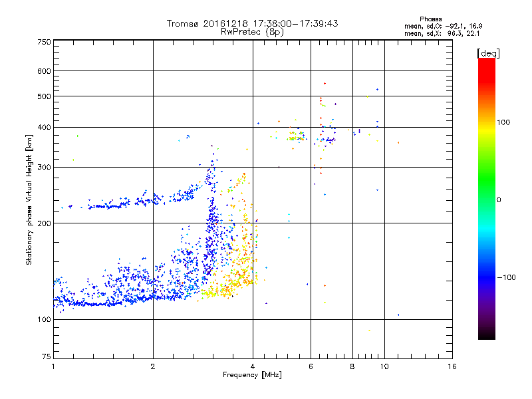
Task: Click the colorbar tick label '-100'
Action: point(507,277)
